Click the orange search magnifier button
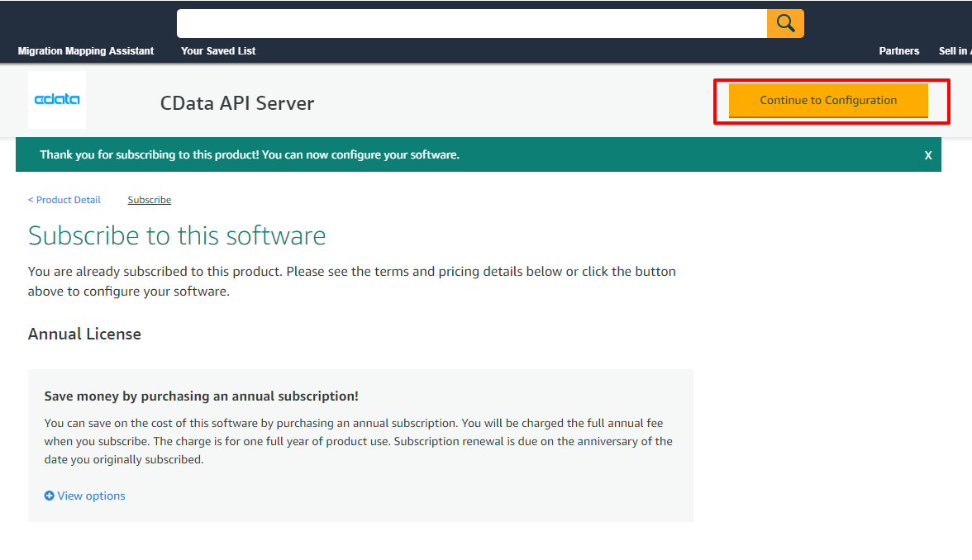Image resolution: width=972 pixels, height=560 pixels. click(785, 23)
